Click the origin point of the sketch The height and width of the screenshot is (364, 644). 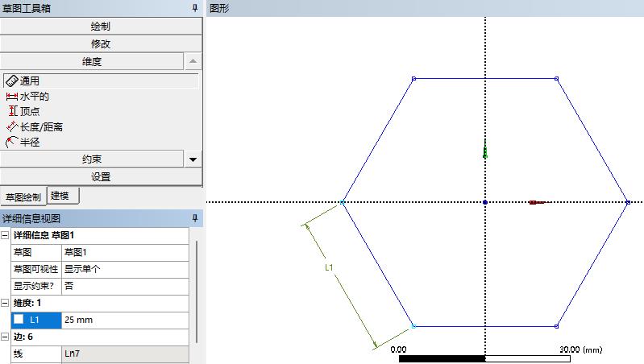(x=485, y=202)
